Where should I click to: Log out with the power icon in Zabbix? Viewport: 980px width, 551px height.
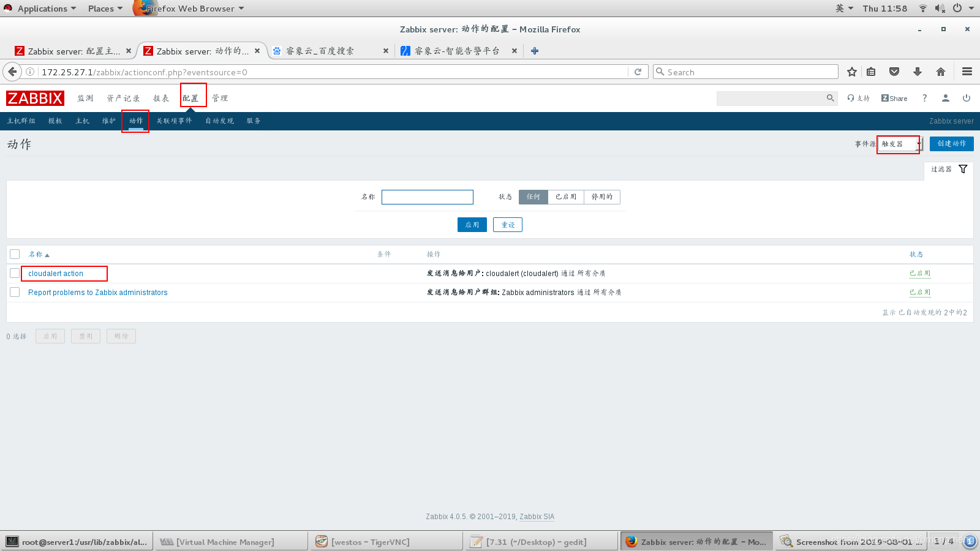(x=967, y=98)
